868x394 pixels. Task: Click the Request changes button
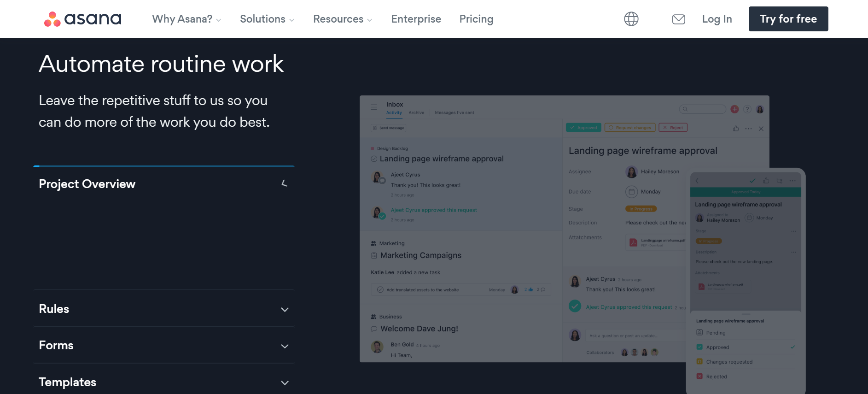click(630, 128)
